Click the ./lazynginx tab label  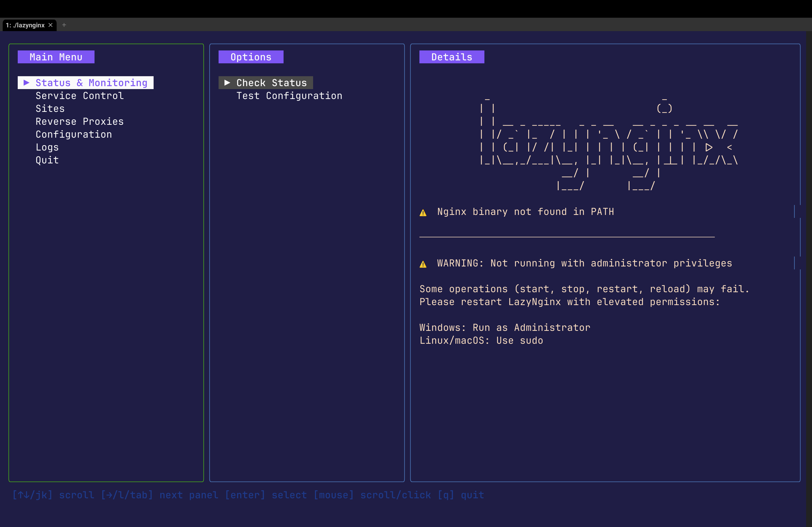(25, 25)
